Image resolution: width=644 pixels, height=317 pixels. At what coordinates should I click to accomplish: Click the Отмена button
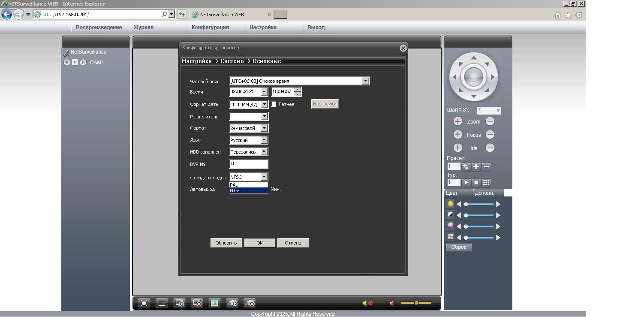(293, 243)
